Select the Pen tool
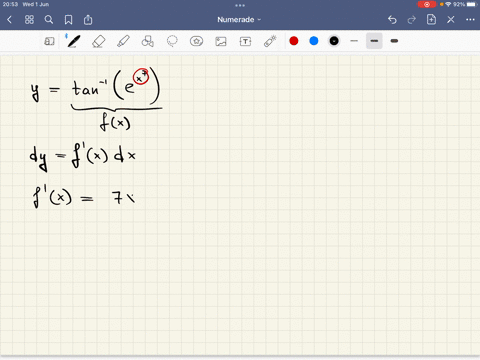The width and height of the screenshot is (480, 360). coord(73,41)
